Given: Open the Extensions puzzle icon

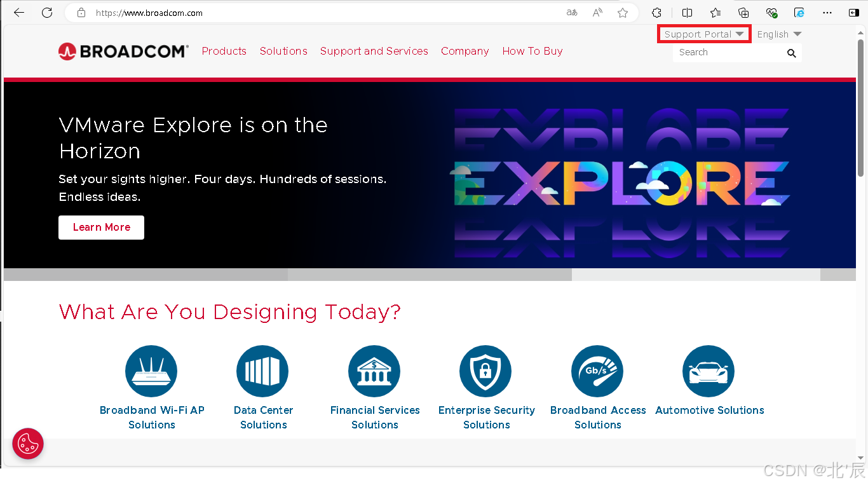Looking at the screenshot, I should click(657, 13).
